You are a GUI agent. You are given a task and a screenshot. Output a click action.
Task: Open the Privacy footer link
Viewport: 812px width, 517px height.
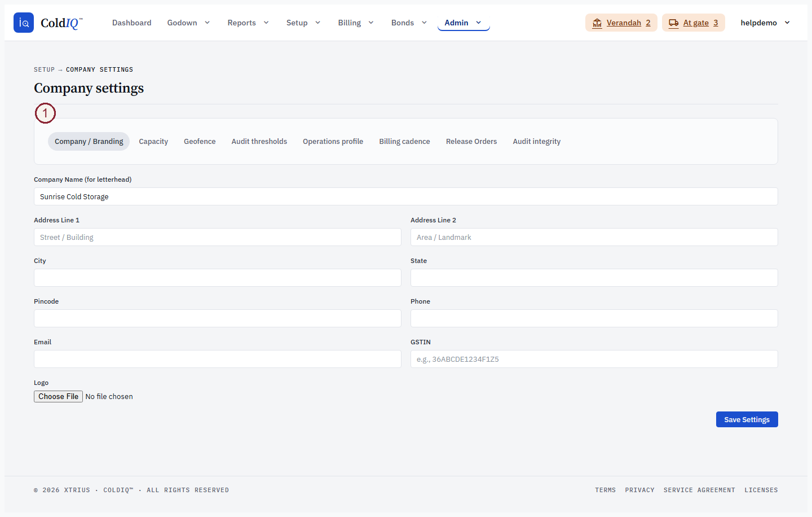coord(640,490)
